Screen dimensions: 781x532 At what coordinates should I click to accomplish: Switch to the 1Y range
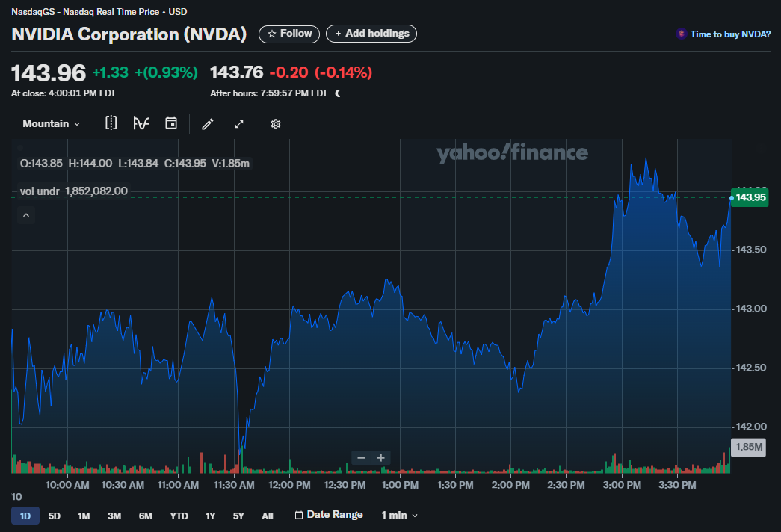[211, 516]
